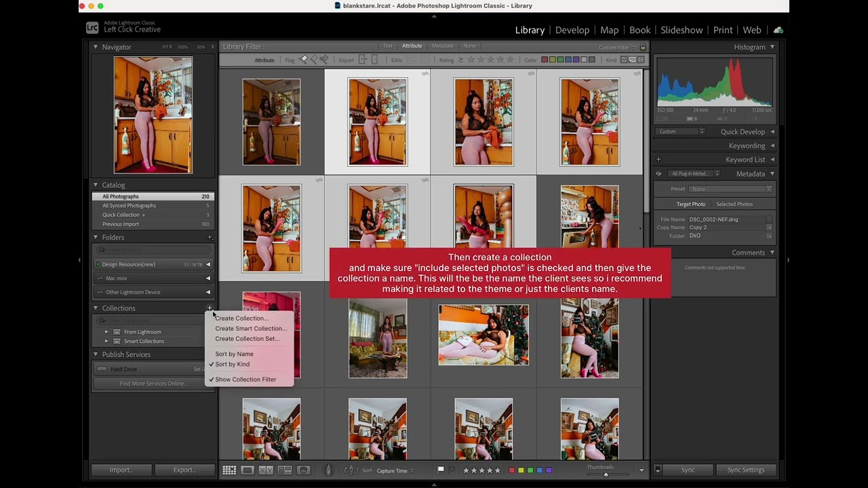Click the plus icon in Folders header
Screen dimensions: 868x488
[x=210, y=237]
